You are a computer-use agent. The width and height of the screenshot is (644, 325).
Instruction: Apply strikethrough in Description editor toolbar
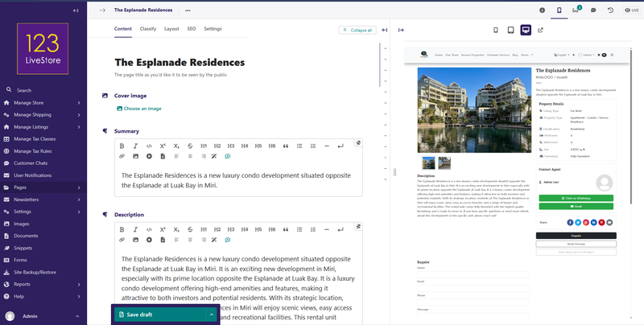pos(190,228)
